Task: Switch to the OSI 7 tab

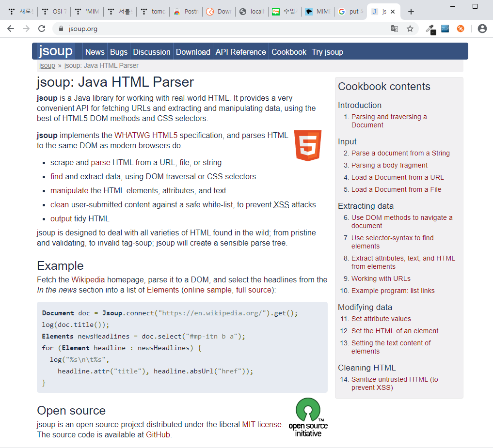Action: click(54, 12)
